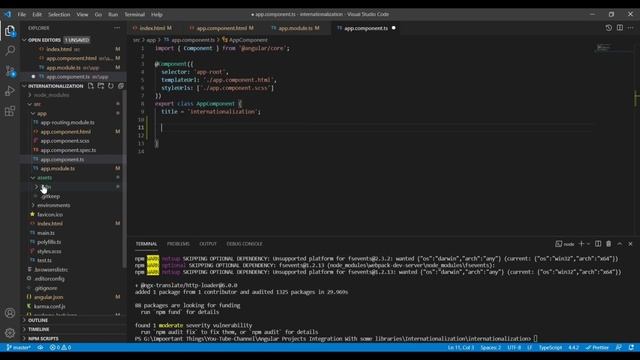
Task: Open app.component.spec.ts in the tree
Action: (68, 150)
